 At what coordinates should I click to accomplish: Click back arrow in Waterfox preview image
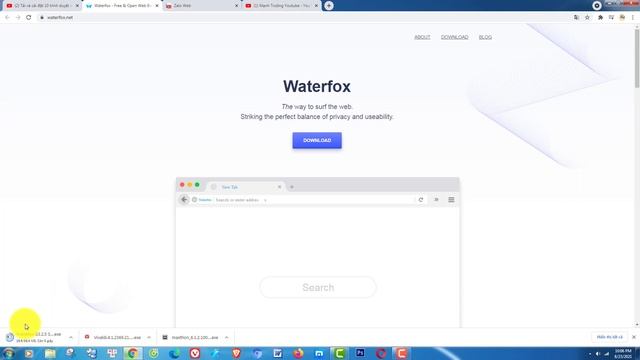click(x=184, y=200)
